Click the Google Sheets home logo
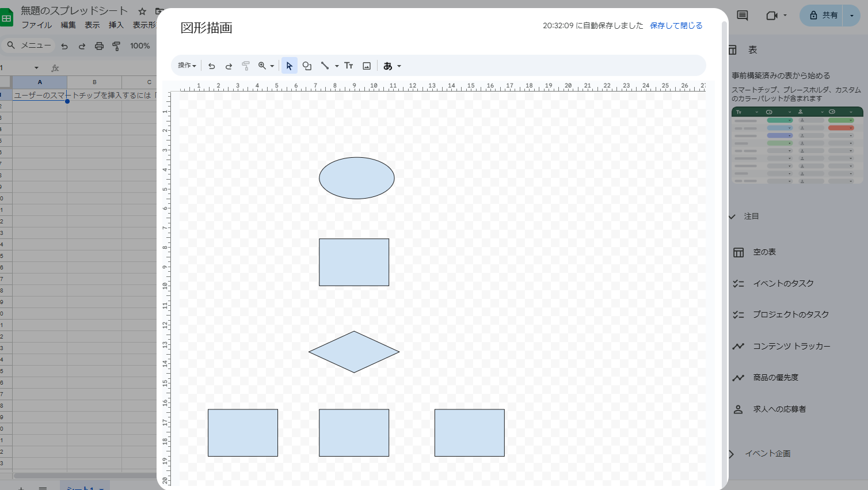This screenshot has width=868, height=490. [6, 17]
